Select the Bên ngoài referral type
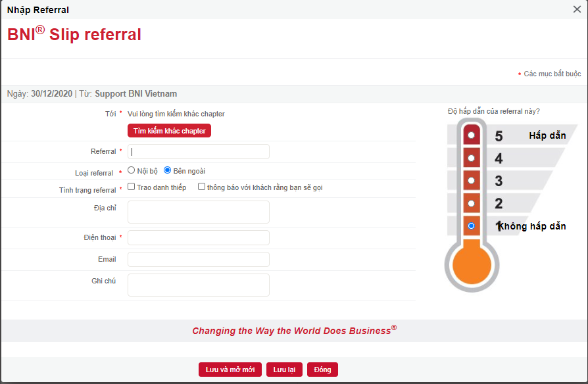Screen dimensions: 588x384 coord(168,170)
